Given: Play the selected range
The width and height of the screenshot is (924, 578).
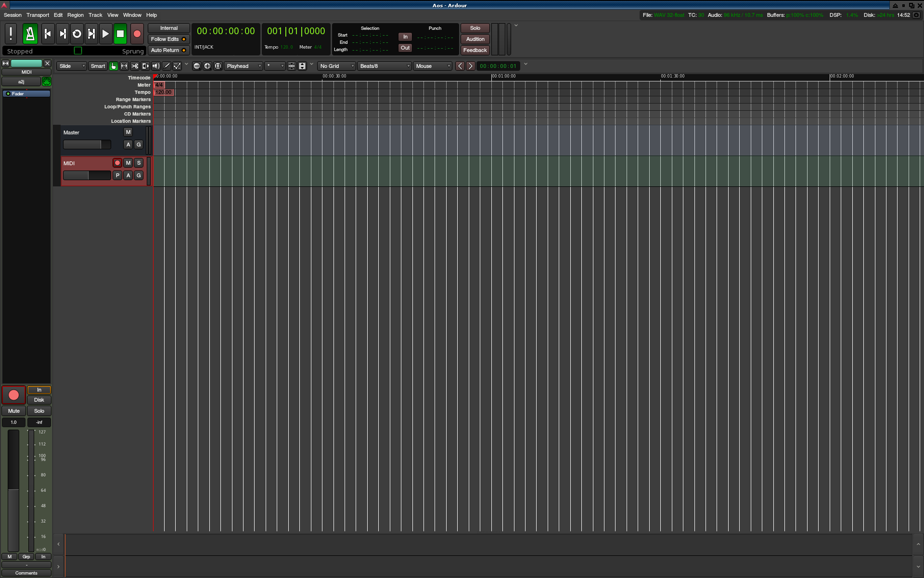Looking at the screenshot, I should 91,34.
